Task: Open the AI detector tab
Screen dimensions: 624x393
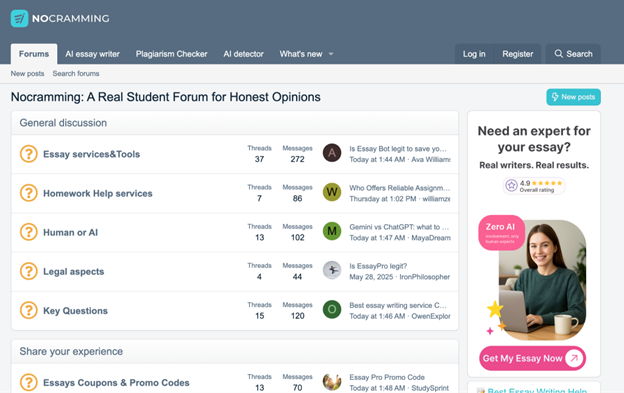Action: pos(244,54)
